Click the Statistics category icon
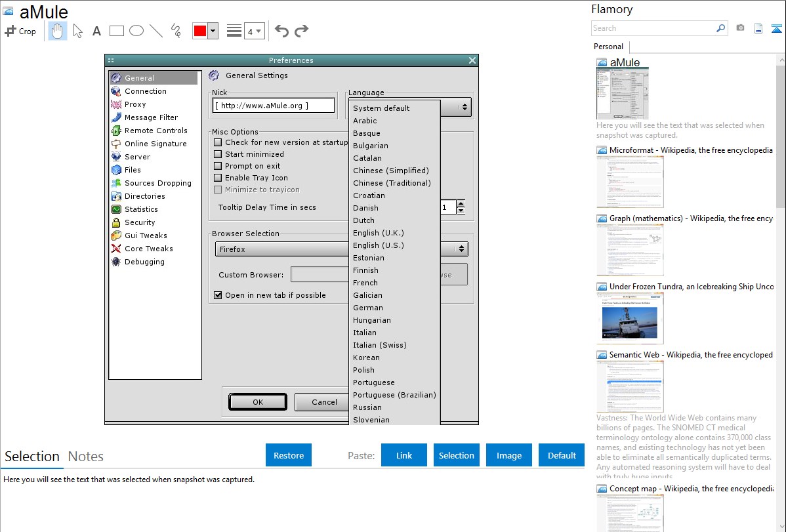 (115, 209)
